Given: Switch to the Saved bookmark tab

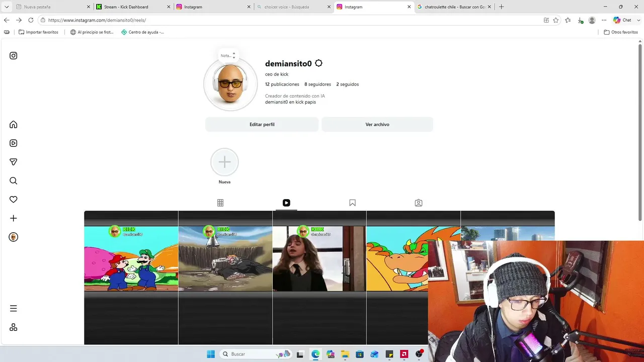Looking at the screenshot, I should (352, 203).
